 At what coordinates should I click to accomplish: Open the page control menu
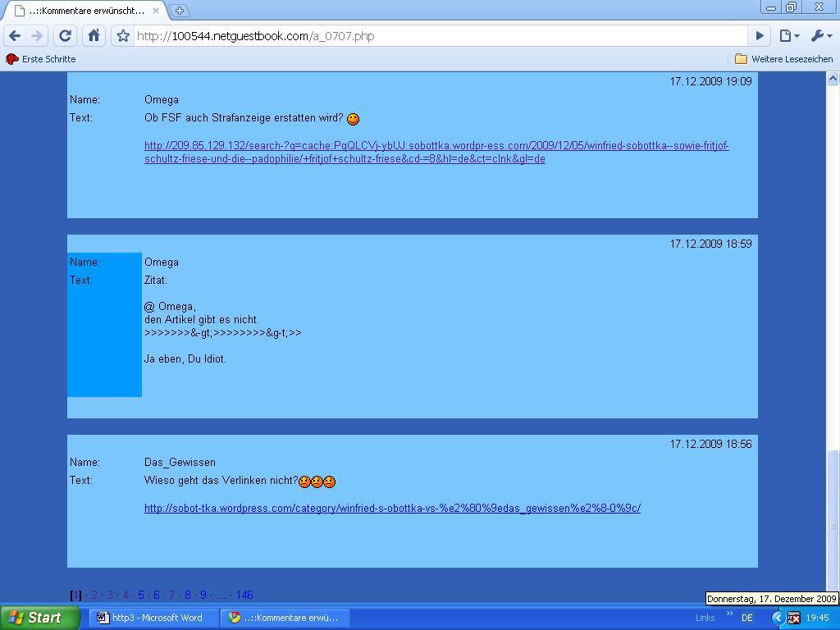(x=788, y=35)
